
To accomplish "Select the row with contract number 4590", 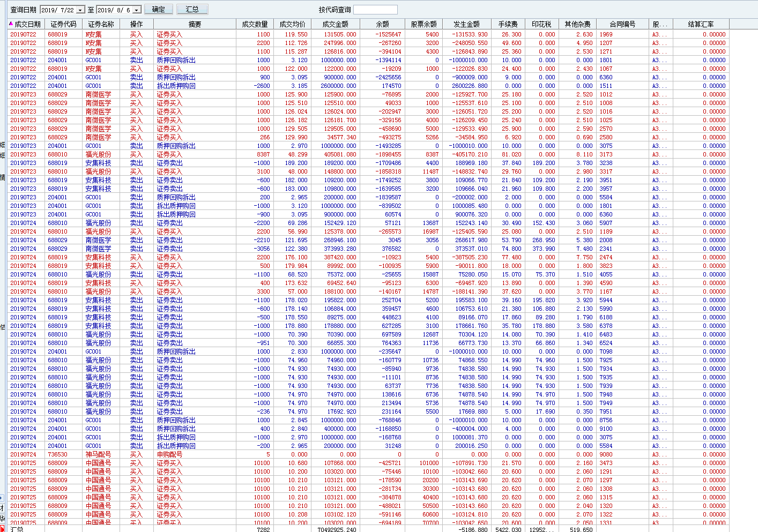I will coord(368,283).
